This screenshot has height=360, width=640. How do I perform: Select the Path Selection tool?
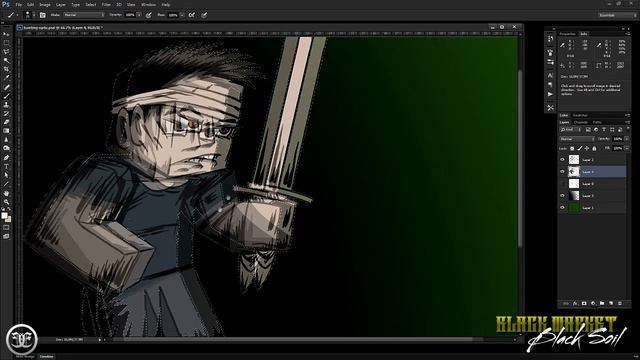6,175
